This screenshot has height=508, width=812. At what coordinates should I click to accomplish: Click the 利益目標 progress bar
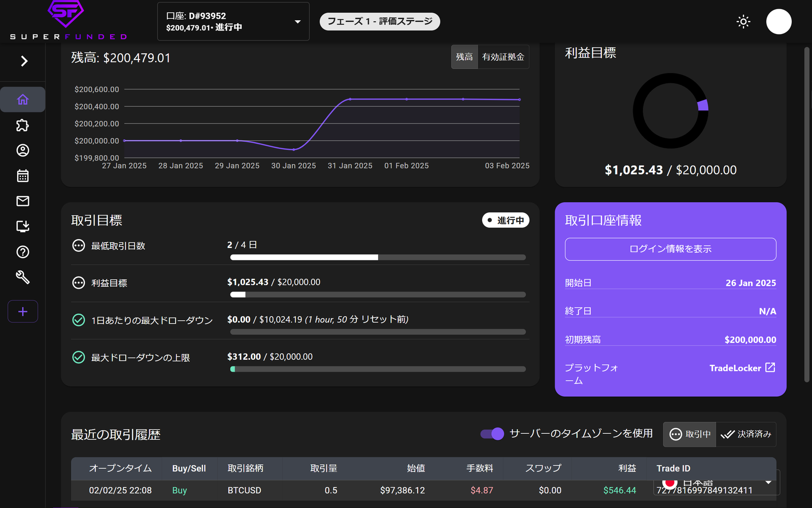[x=378, y=295]
